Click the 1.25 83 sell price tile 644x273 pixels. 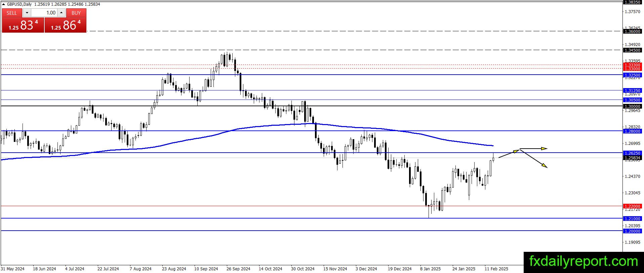pyautogui.click(x=23, y=25)
